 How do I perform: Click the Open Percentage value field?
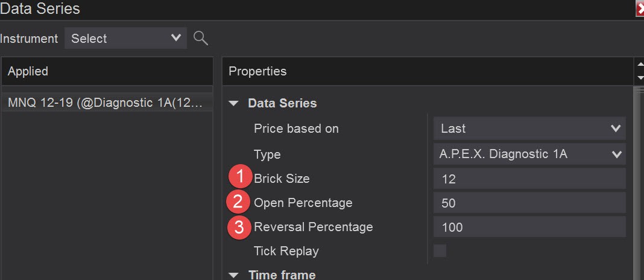pyautogui.click(x=529, y=203)
